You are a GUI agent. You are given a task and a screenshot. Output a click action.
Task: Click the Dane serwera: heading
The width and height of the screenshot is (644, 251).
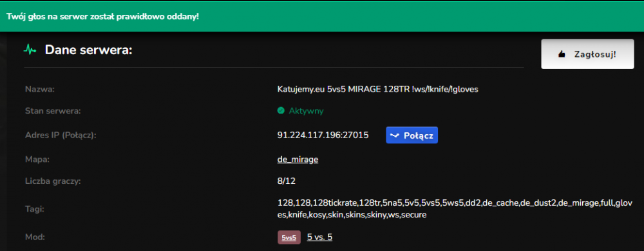click(x=88, y=50)
